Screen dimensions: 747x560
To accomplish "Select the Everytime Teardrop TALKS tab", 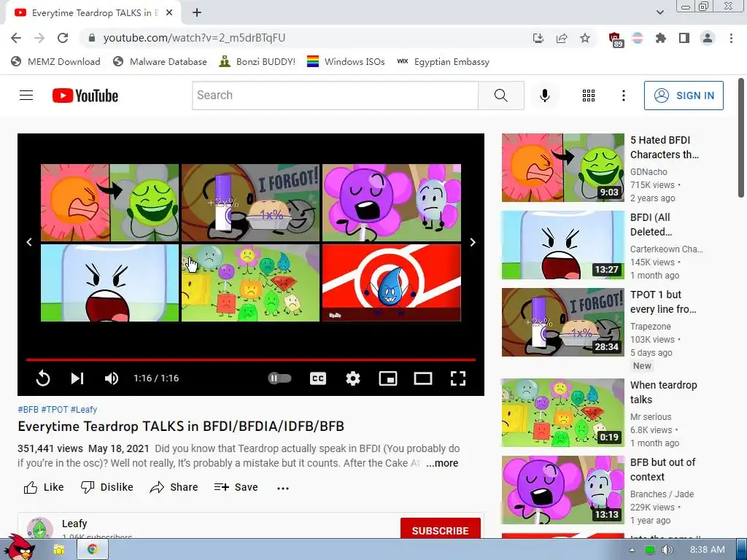I will [x=93, y=13].
